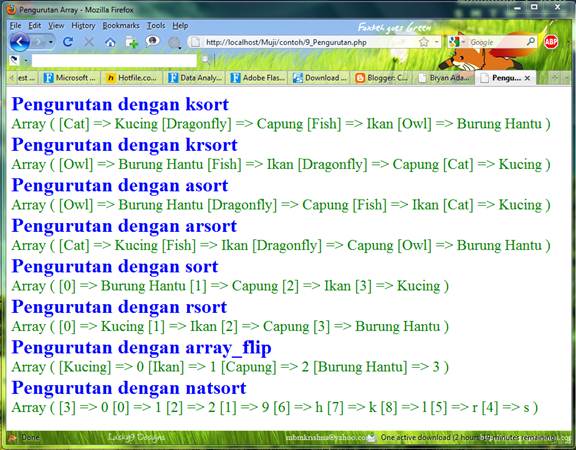
Task: Click the search magnifier icon
Action: (531, 42)
